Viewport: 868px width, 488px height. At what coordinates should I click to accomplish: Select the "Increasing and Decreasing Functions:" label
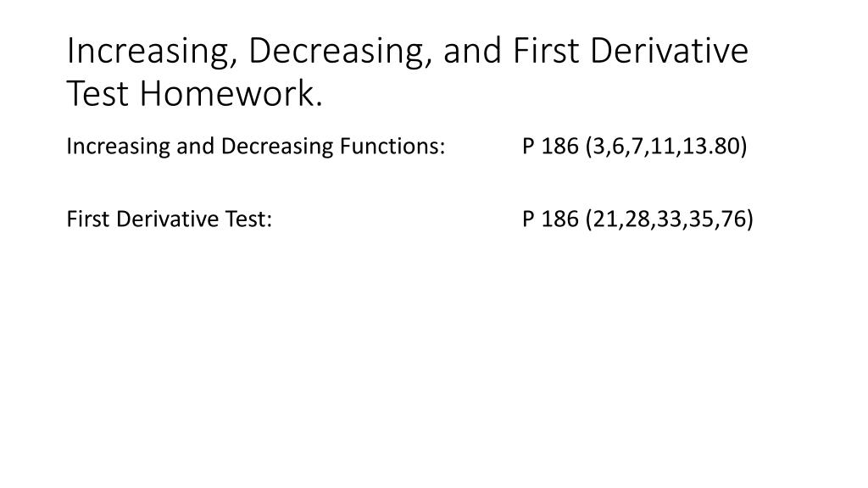click(x=256, y=147)
